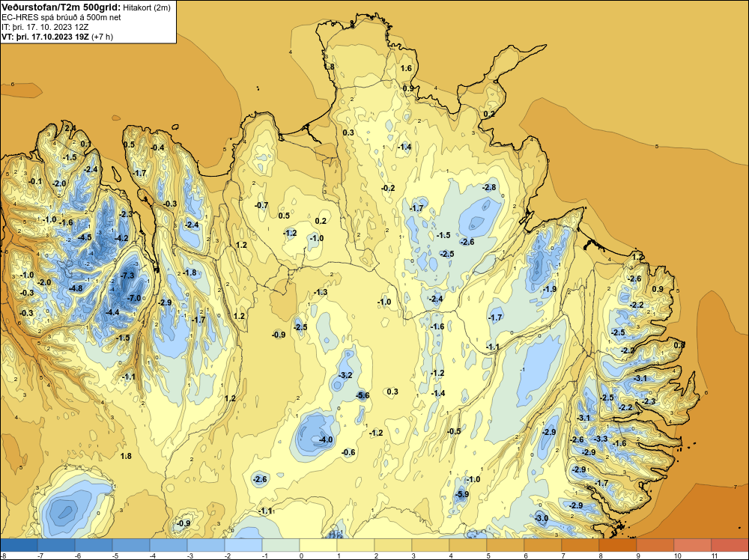Click the -0.5 temperature value
The width and height of the screenshot is (749, 560).
455,431
